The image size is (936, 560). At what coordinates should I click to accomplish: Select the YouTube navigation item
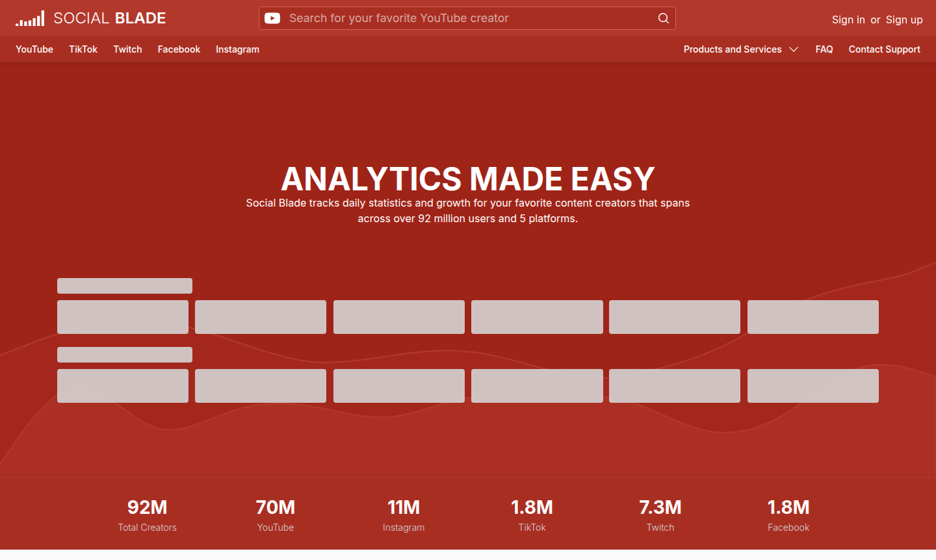[34, 49]
